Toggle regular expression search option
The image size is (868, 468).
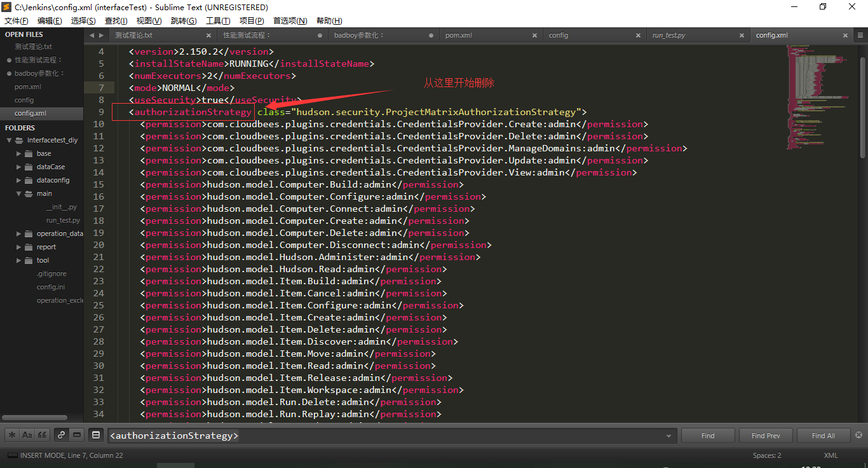(11, 436)
